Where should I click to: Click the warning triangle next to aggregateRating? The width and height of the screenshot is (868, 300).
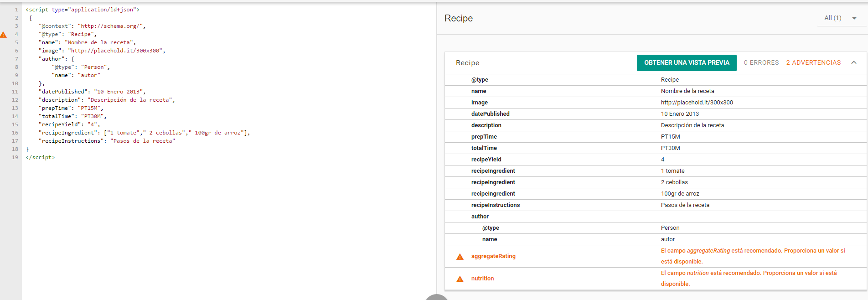tap(460, 257)
